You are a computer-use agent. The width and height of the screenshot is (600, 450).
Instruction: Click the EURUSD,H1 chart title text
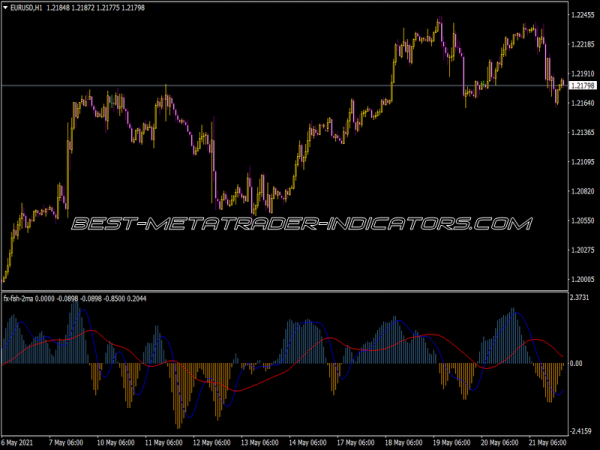[27, 8]
